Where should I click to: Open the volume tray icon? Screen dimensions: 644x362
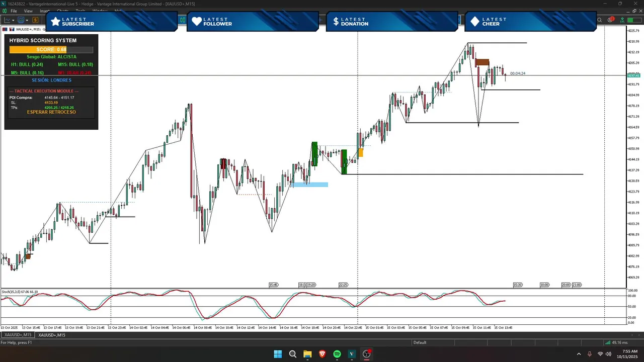(x=609, y=354)
